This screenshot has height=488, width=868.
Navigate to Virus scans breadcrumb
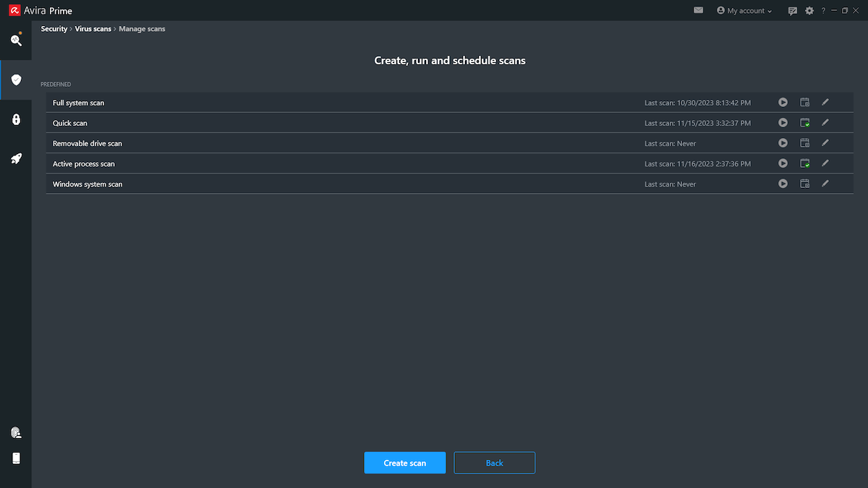93,28
